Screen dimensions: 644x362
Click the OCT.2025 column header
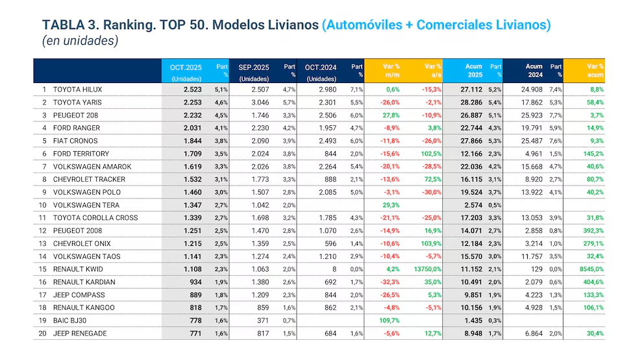pos(186,71)
